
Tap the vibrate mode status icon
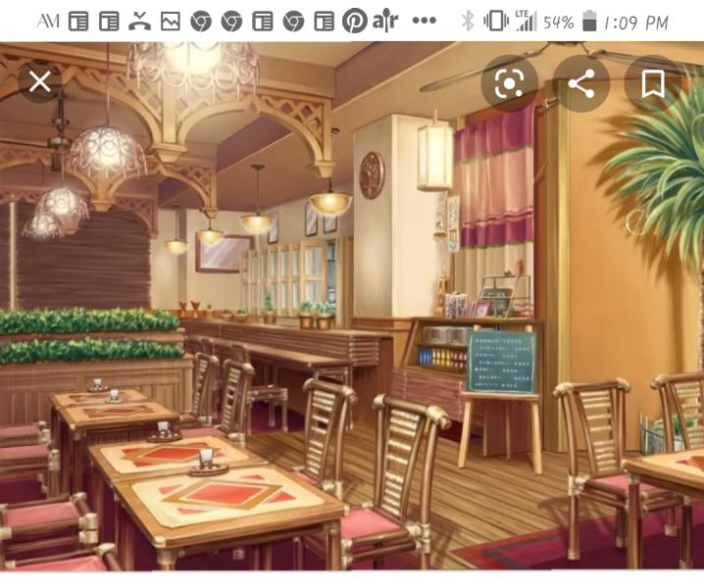[497, 21]
